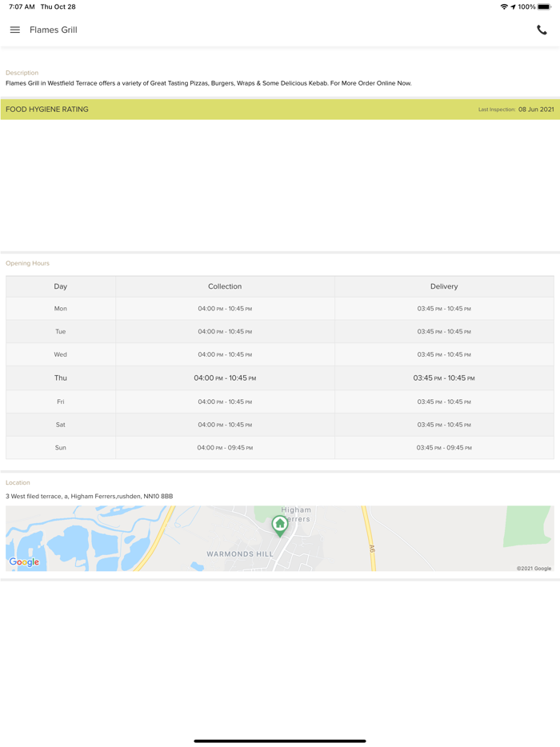The width and height of the screenshot is (560, 747).
Task: Click the address 3 West filed terrace
Action: pyautogui.click(x=89, y=496)
